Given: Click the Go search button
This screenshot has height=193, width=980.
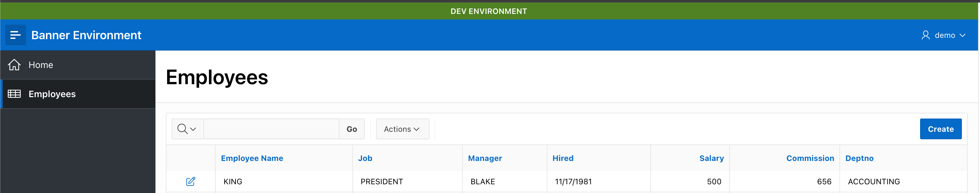Looking at the screenshot, I should [x=351, y=129].
